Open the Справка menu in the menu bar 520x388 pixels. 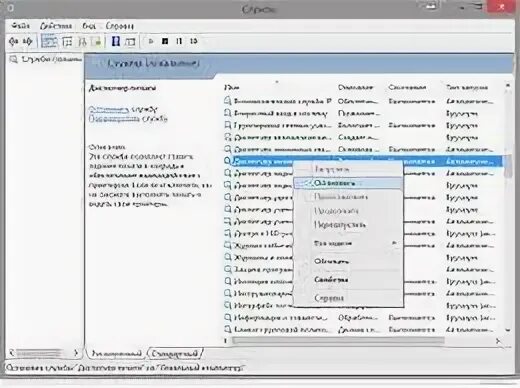(x=119, y=26)
